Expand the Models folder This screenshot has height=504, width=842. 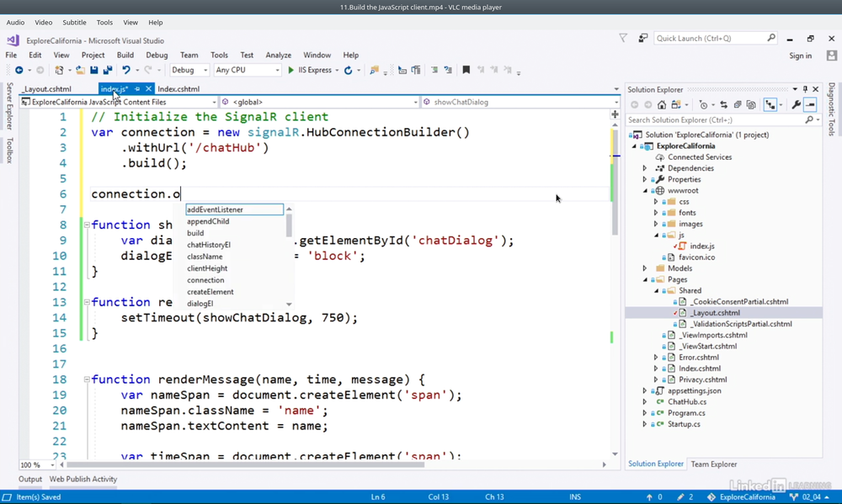coord(645,268)
